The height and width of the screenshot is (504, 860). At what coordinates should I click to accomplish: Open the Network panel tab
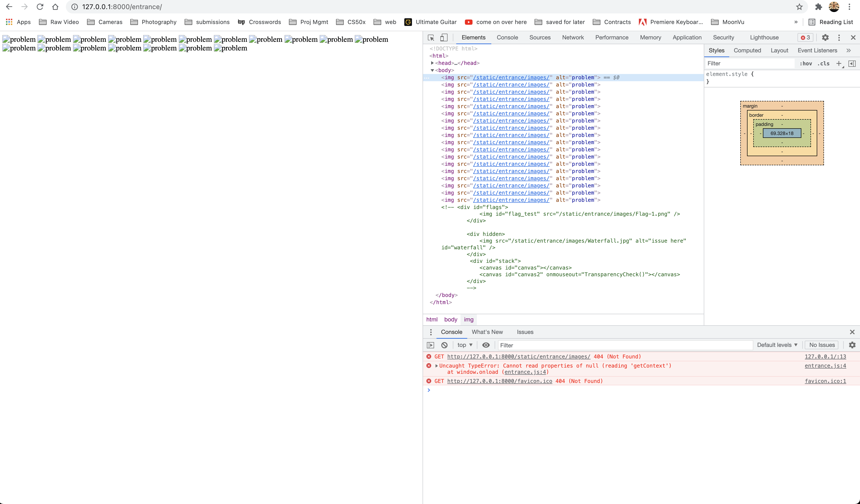tap(573, 37)
